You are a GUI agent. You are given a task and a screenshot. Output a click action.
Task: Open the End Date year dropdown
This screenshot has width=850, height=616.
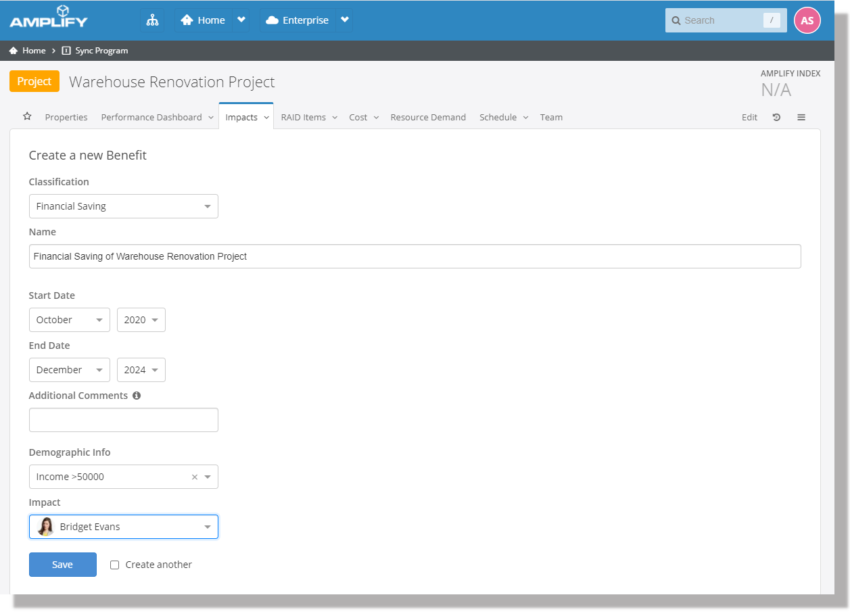[x=141, y=370]
